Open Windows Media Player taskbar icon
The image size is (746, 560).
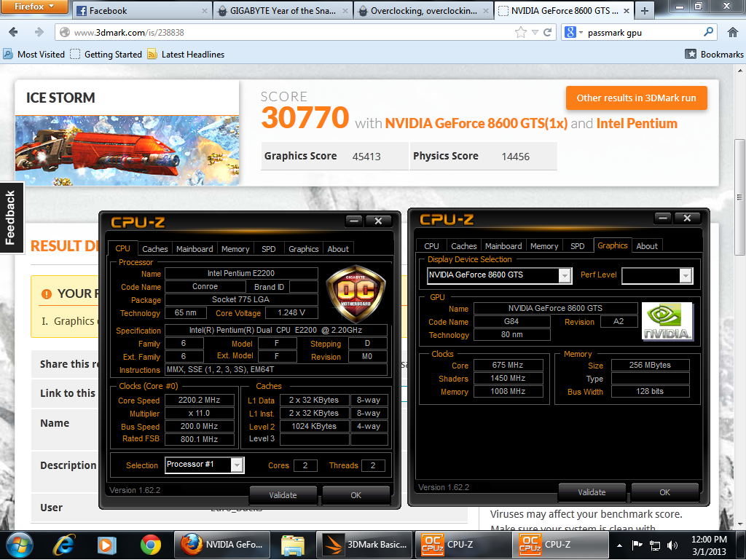point(107,545)
